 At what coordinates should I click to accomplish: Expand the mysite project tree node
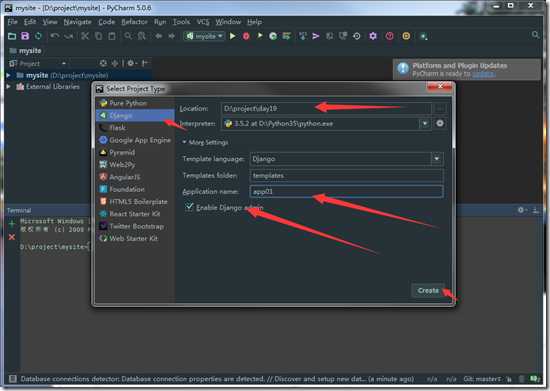pos(8,75)
